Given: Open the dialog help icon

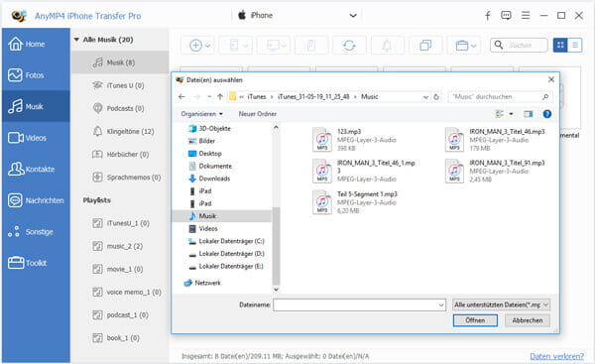Looking at the screenshot, I should 546,114.
